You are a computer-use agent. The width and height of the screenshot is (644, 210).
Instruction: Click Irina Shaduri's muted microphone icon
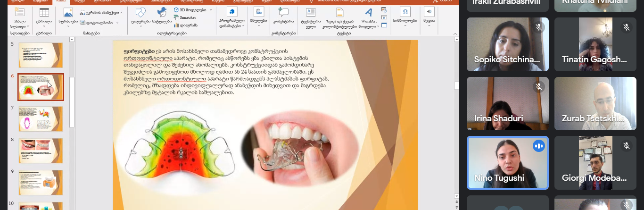[538, 87]
